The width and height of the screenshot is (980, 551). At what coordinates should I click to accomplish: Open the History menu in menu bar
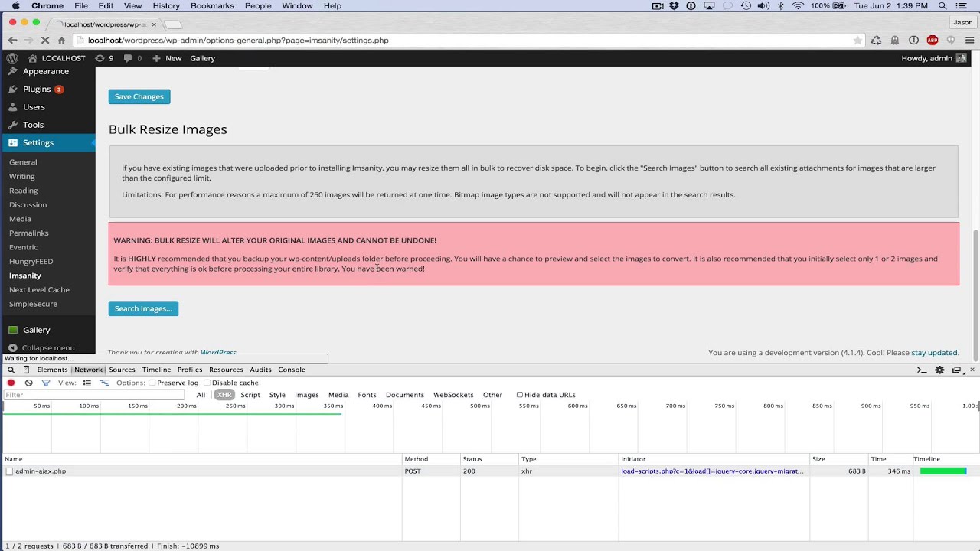[x=165, y=6]
